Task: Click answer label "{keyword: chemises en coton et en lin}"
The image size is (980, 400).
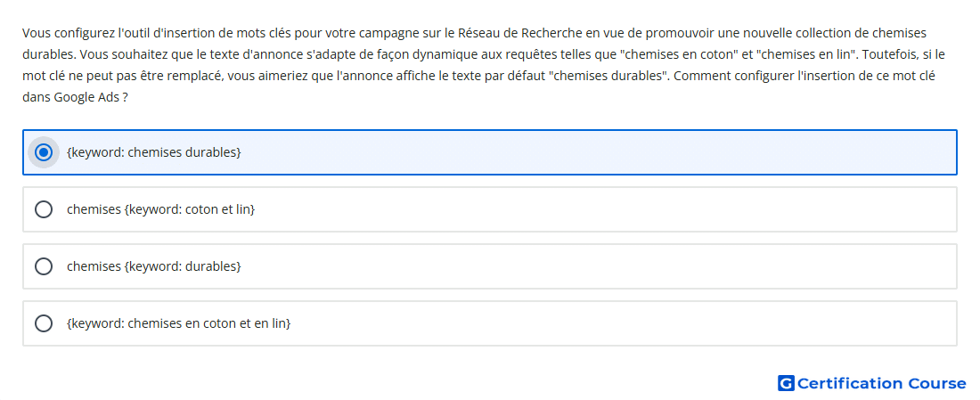Action: pyautogui.click(x=179, y=323)
